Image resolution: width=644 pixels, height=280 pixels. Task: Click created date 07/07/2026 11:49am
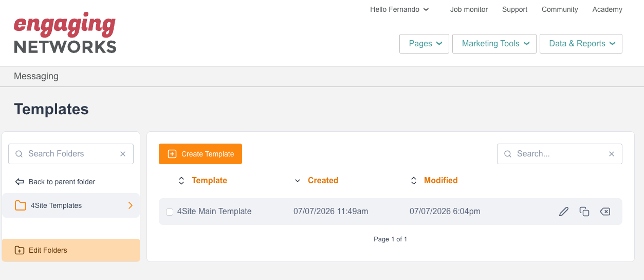(x=331, y=212)
